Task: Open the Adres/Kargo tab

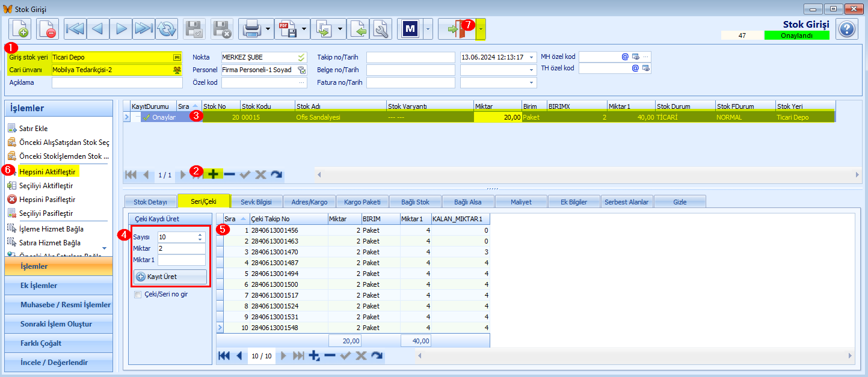Action: point(310,202)
